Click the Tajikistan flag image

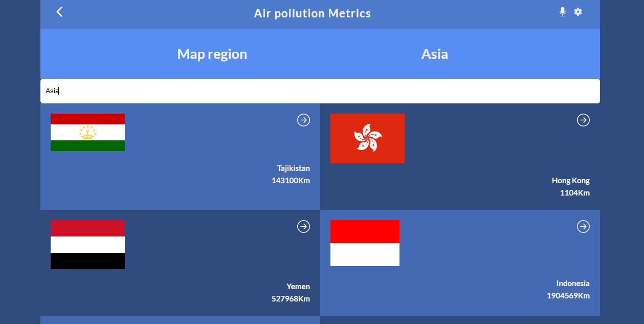[x=87, y=132]
